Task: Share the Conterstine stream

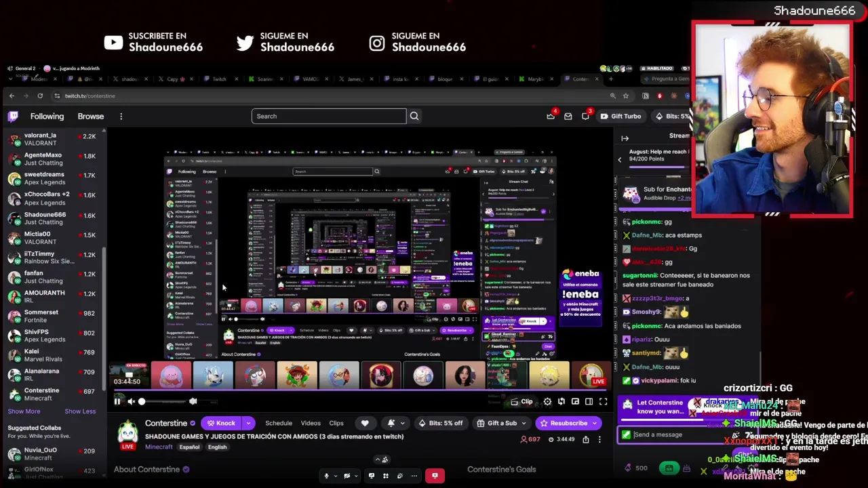Action: pyautogui.click(x=586, y=439)
